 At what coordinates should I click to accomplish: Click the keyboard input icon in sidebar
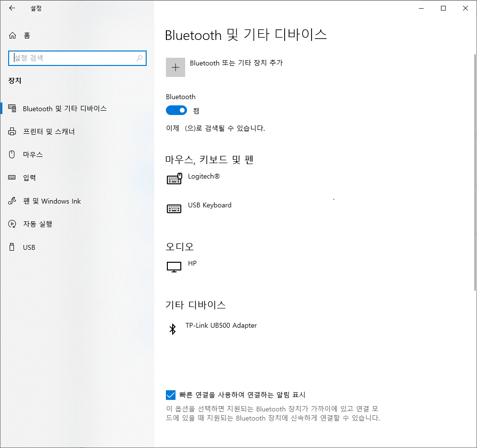click(12, 178)
